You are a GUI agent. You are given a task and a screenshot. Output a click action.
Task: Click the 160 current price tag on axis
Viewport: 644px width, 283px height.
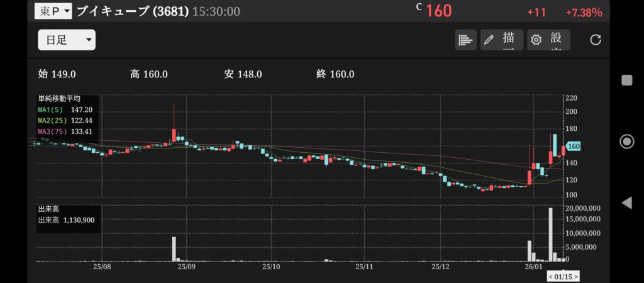(574, 147)
